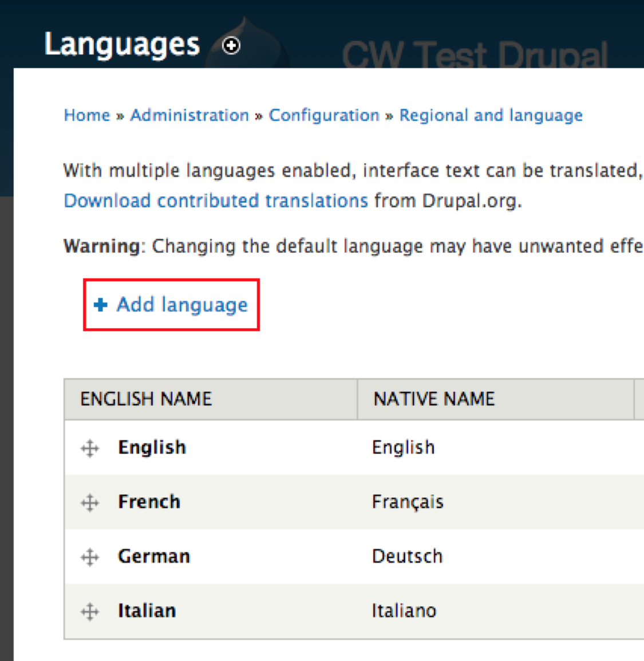Follow the Download contributed translations link
This screenshot has height=661, width=644.
click(216, 200)
